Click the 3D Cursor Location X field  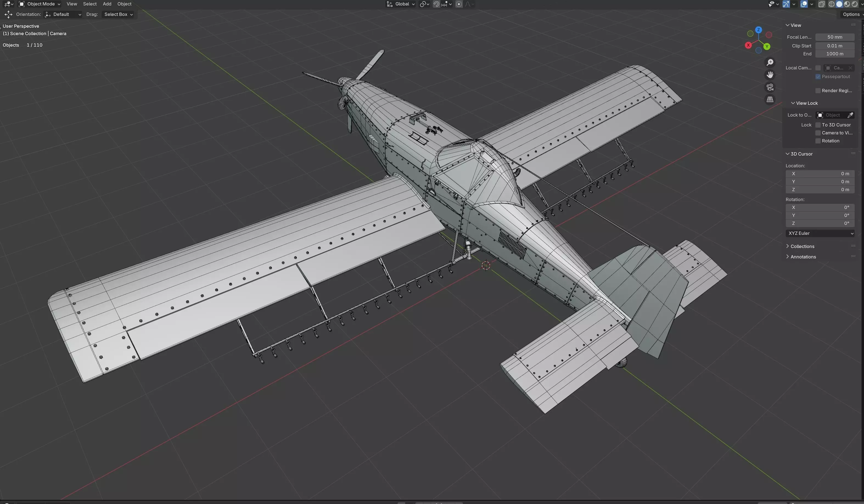pyautogui.click(x=820, y=174)
